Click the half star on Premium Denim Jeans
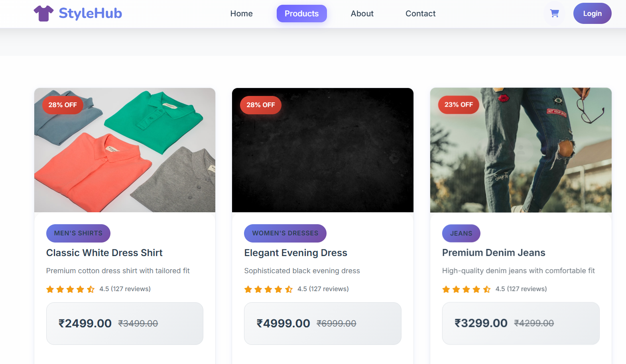Viewport: 626px width, 364px height. (x=487, y=289)
